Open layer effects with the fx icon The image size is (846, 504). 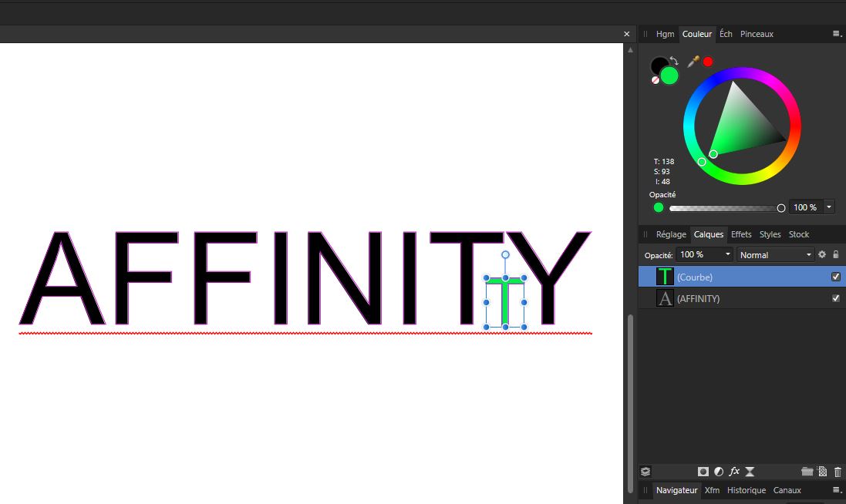[734, 472]
